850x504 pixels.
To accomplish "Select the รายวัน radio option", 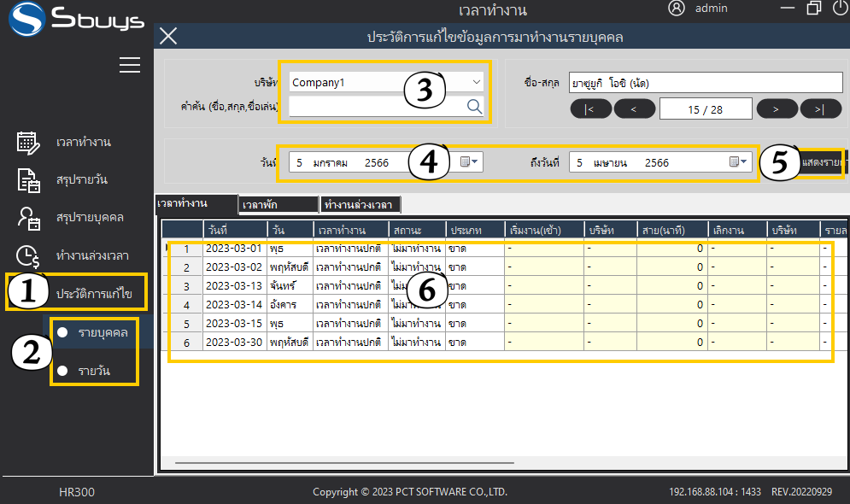I will [x=62, y=371].
